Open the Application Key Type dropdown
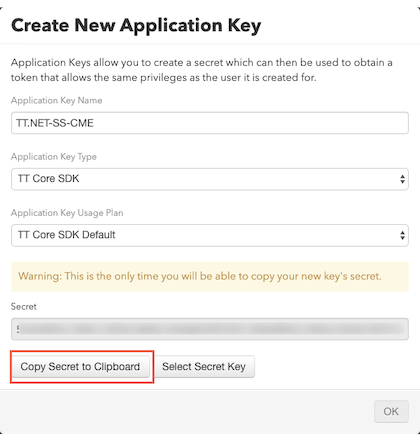 210,179
